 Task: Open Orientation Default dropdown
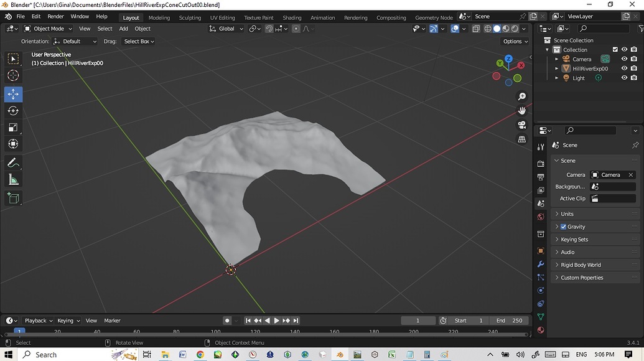pyautogui.click(x=75, y=42)
